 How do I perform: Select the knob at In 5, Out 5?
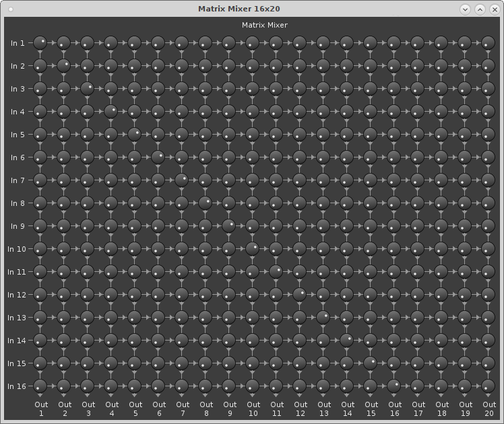[x=134, y=134]
